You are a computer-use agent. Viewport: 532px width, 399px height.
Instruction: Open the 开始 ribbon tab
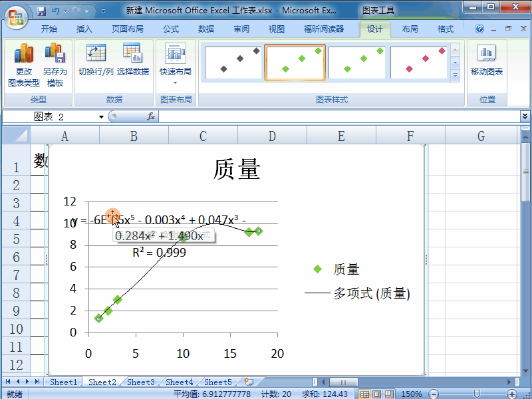49,29
